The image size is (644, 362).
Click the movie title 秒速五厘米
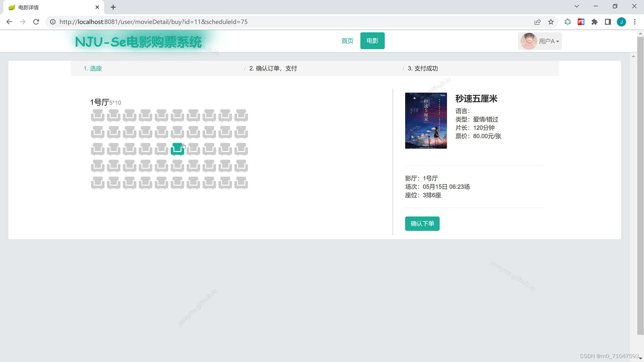(x=476, y=99)
